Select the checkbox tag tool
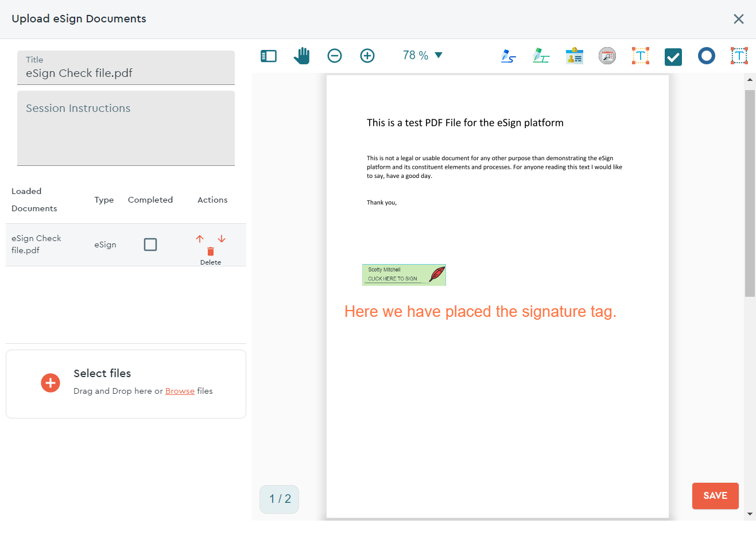Viewport: 756px width, 535px height. [673, 57]
